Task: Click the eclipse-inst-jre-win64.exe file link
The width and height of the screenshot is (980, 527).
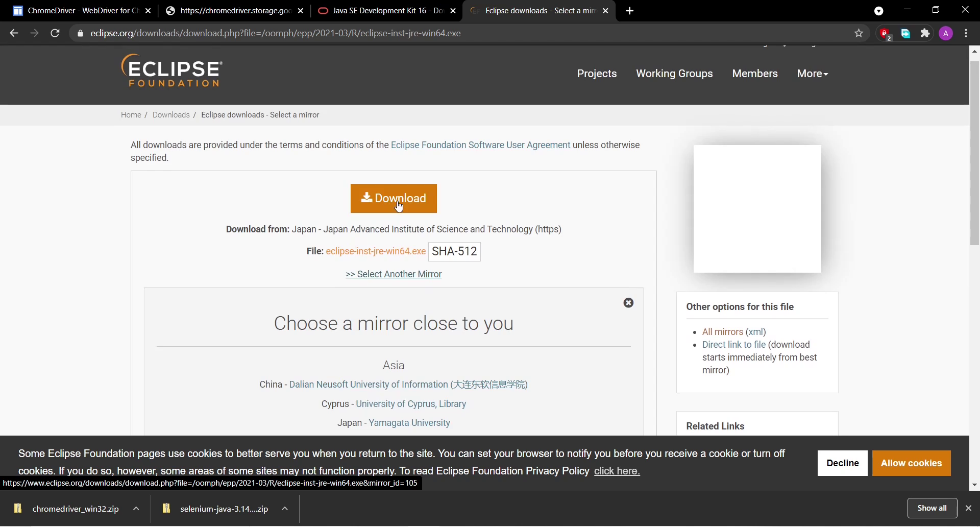Action: click(x=376, y=251)
